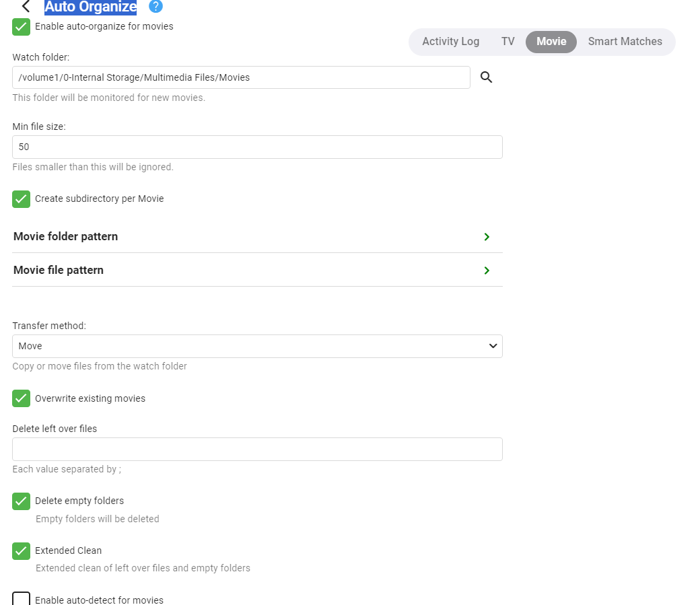The image size is (700, 605).
Task: Disable auto-organize for movies checkbox
Action: (x=21, y=27)
